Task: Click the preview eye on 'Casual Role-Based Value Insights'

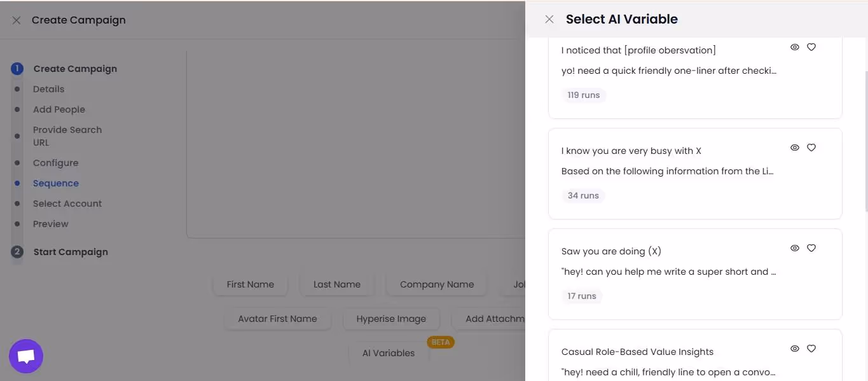Action: pos(795,349)
